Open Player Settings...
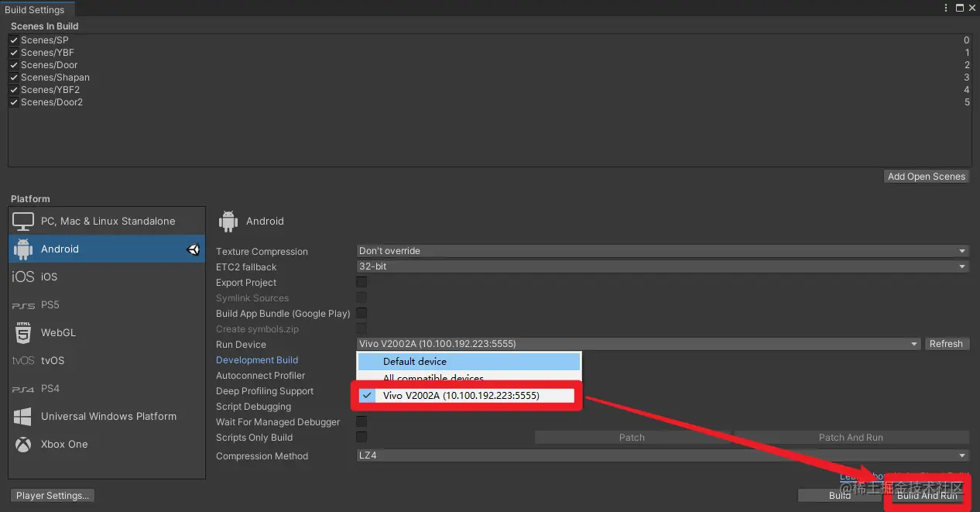This screenshot has width=980, height=512. (53, 496)
